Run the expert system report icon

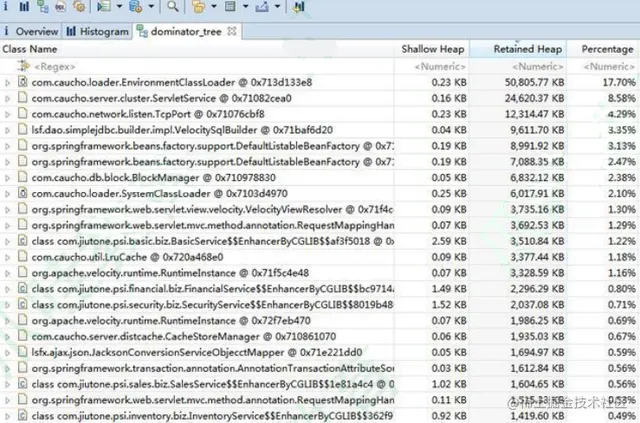104,7
